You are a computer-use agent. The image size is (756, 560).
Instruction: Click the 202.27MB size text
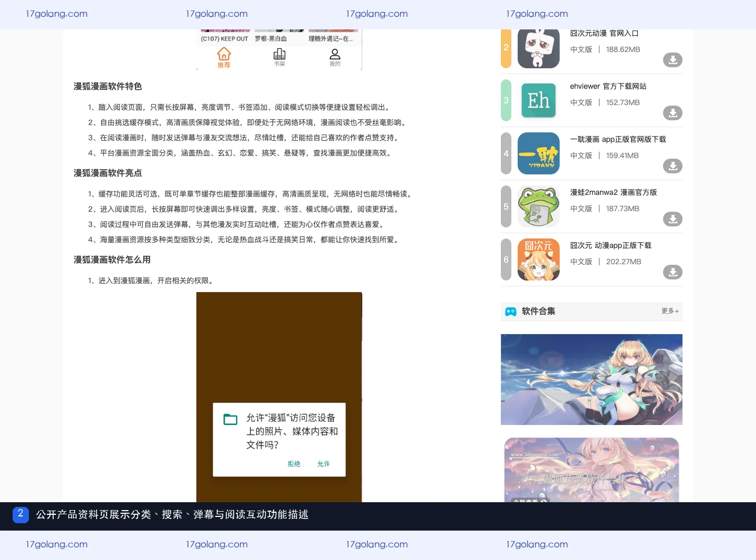[x=624, y=262]
